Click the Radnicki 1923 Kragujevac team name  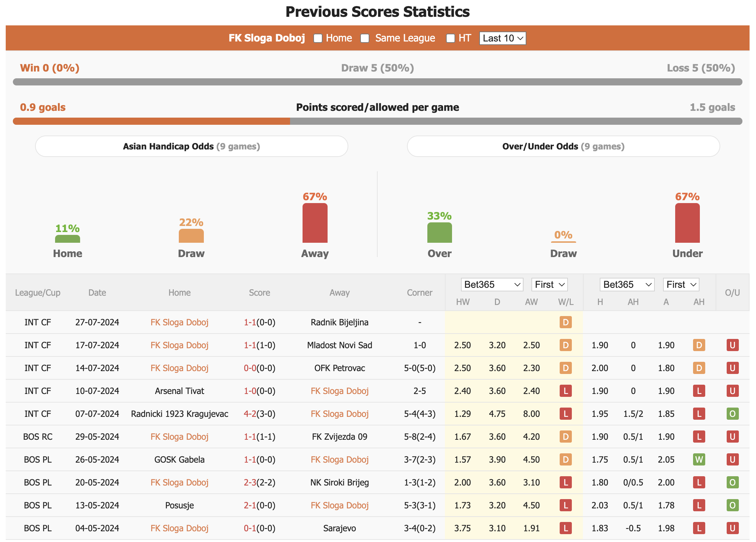180,414
